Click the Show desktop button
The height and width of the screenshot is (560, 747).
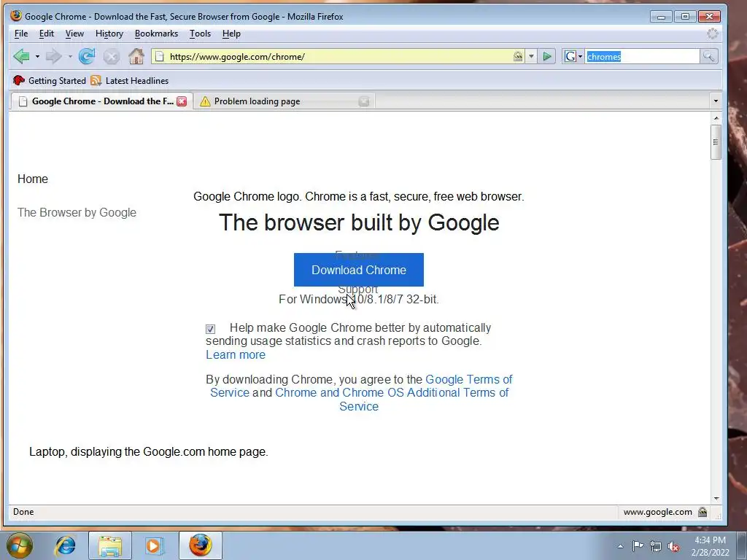742,545
